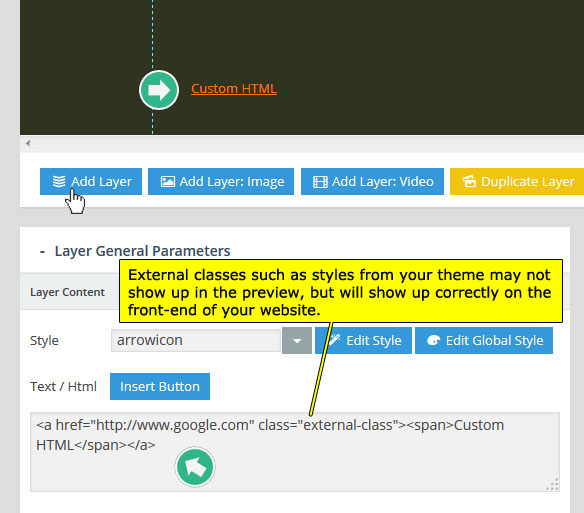Click the Duplicate Layer button label
This screenshot has width=584, height=513.
tap(527, 181)
